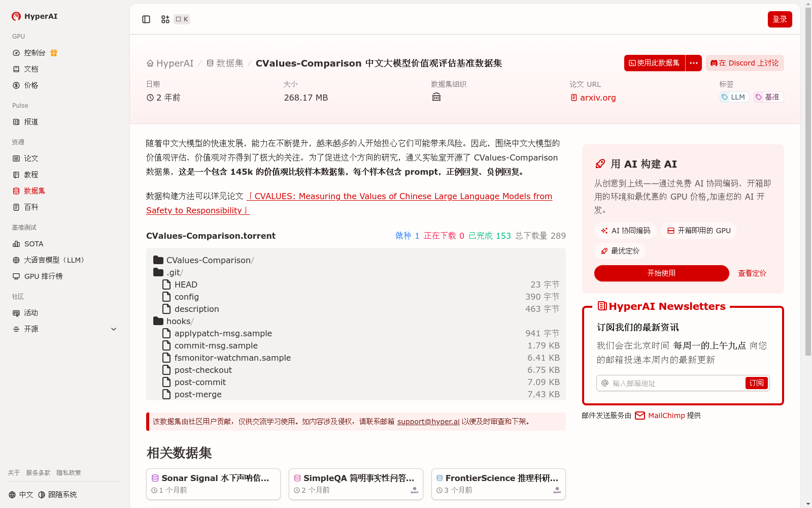812x508 pixels.
Task: Click the HyperAI logo
Action: pyautogui.click(x=35, y=16)
